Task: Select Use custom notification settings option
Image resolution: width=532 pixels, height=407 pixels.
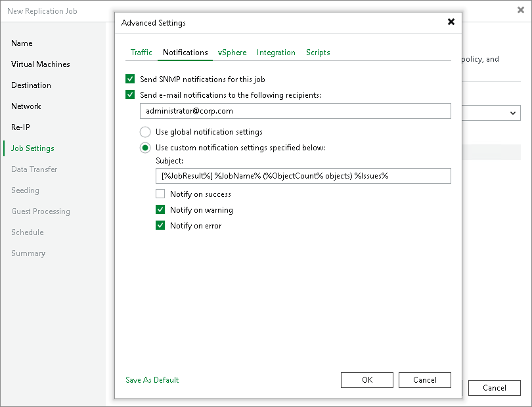Action: pos(145,148)
